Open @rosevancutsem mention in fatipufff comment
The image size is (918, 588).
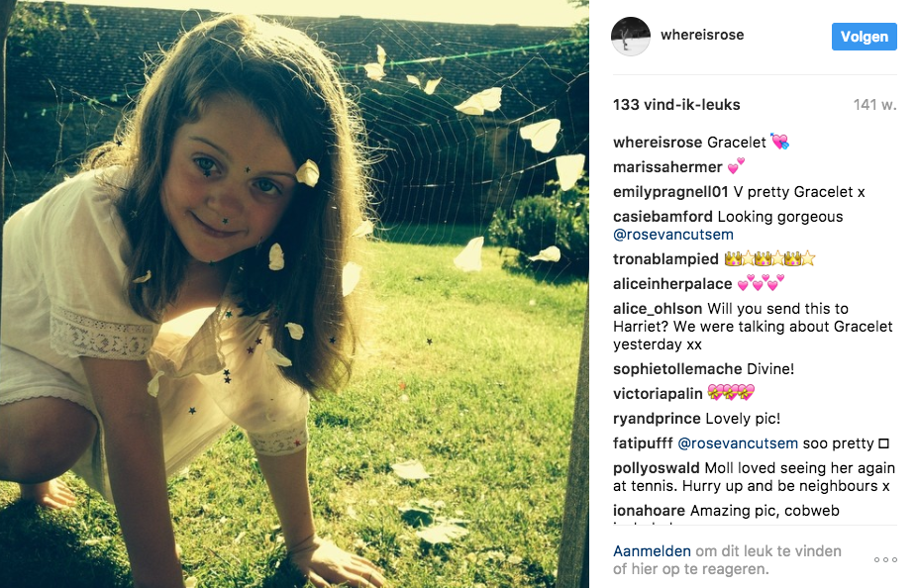tap(738, 443)
